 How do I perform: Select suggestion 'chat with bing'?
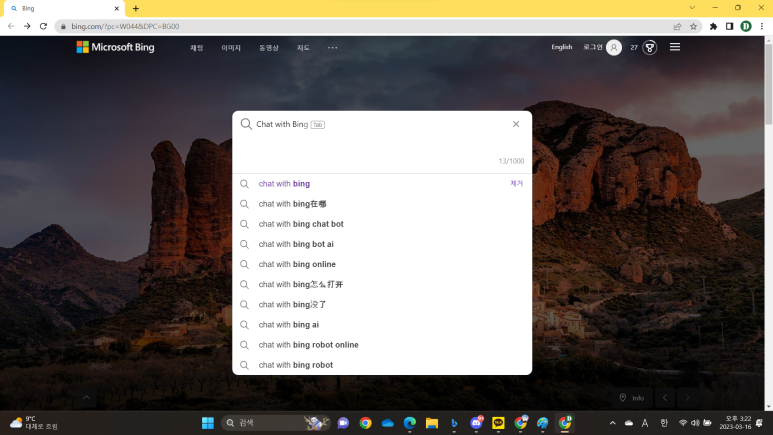coord(382,183)
